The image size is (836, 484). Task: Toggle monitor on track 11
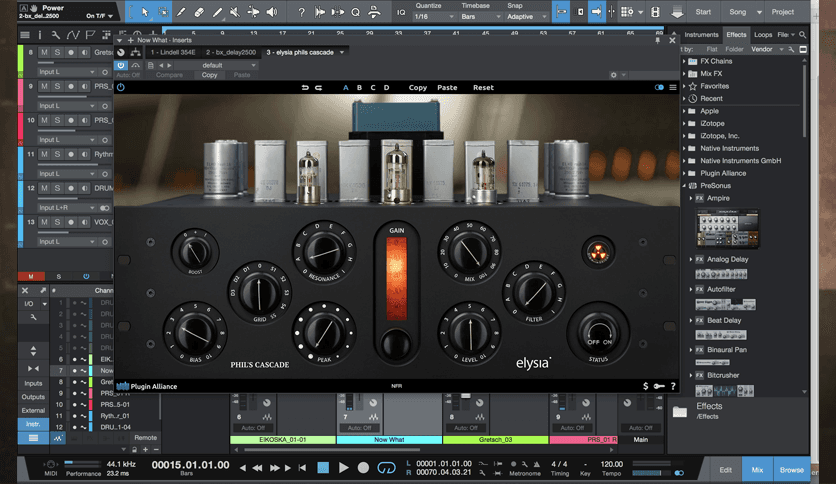(x=84, y=154)
